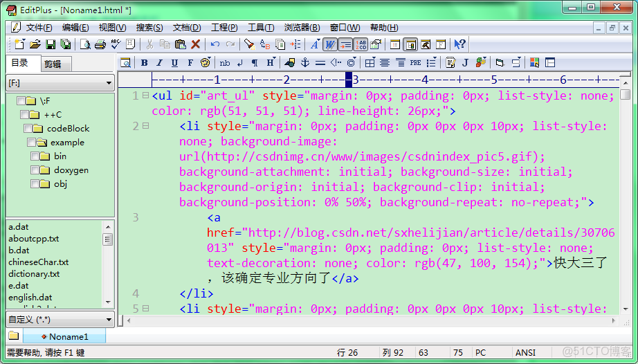638x364 pixels.
Task: Select the Noname1 document tab
Action: pos(64,337)
